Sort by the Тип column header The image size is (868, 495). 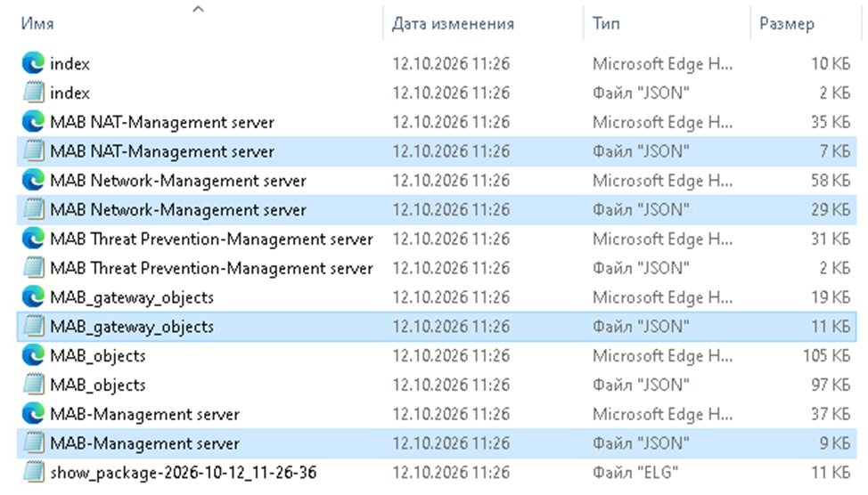click(606, 24)
